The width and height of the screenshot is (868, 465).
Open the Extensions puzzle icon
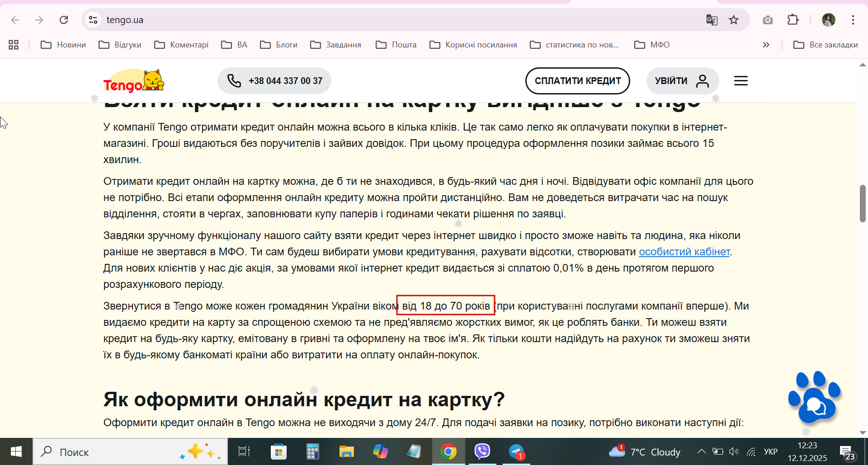pos(793,20)
